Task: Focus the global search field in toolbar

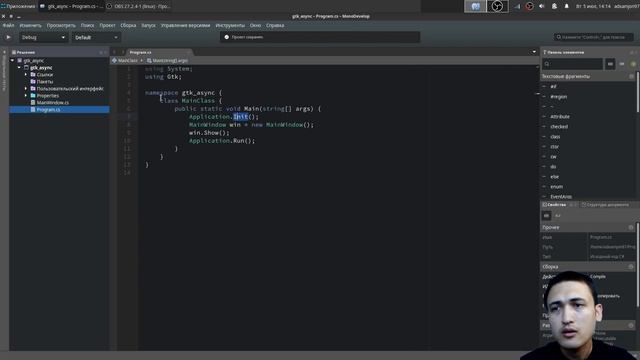Action: 593,37
